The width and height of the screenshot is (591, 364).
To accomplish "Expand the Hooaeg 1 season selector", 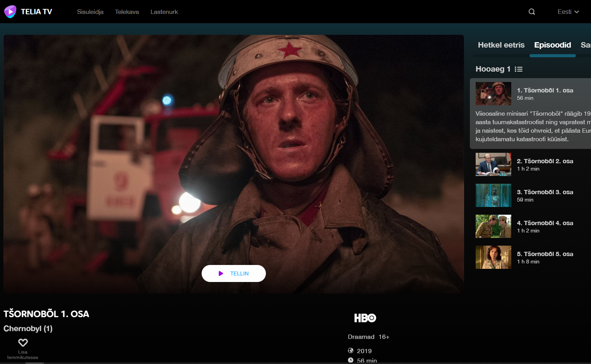I will pyautogui.click(x=493, y=69).
